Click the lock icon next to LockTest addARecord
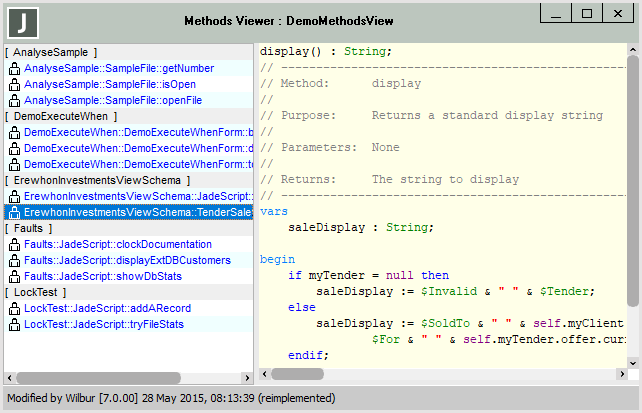Viewport: 642px width, 413px height. click(14, 309)
